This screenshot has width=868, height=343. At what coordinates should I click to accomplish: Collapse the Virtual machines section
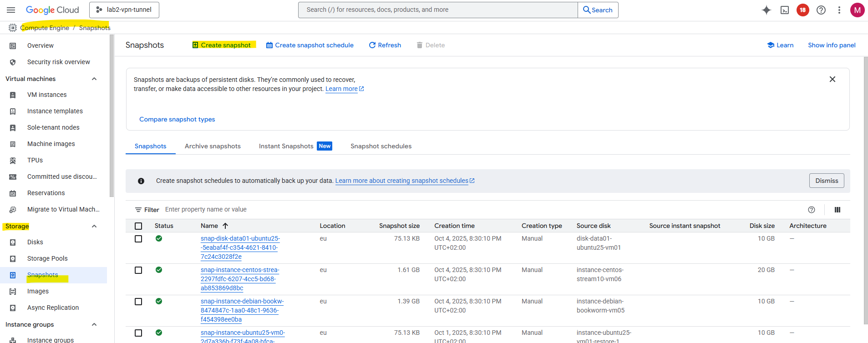[x=94, y=79]
